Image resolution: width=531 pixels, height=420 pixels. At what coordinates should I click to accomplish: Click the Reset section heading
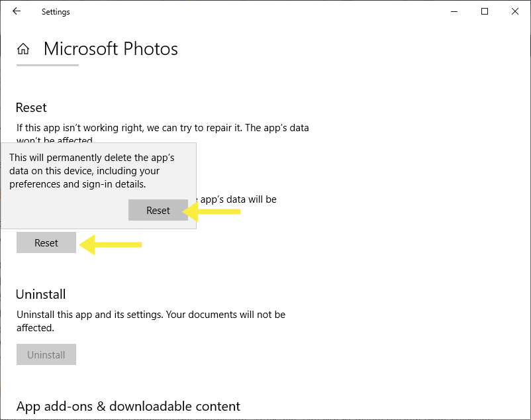[31, 108]
